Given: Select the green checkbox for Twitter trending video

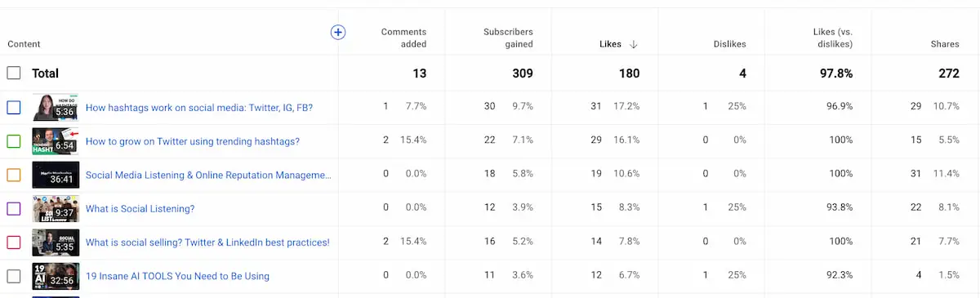Looking at the screenshot, I should pyautogui.click(x=14, y=141).
